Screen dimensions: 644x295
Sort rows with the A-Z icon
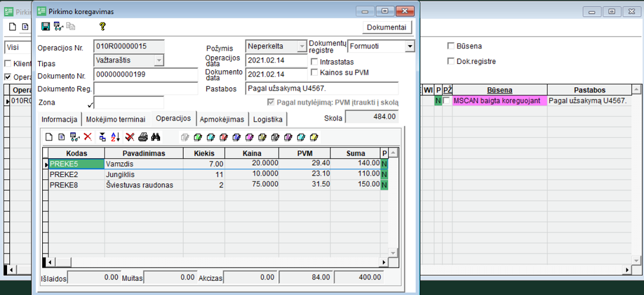click(x=115, y=137)
